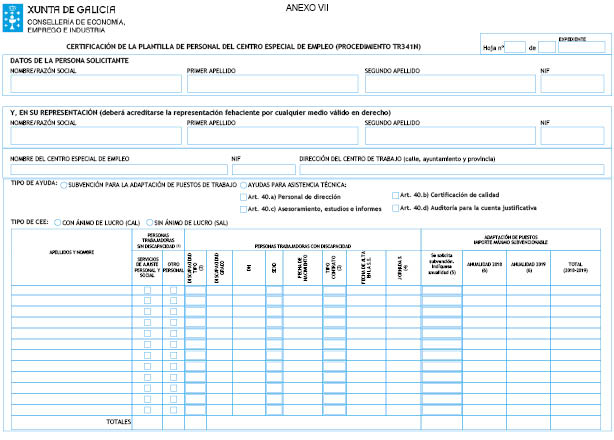Focus the representante NIF field
Viewport: 614px width, 440px height.
572,136
